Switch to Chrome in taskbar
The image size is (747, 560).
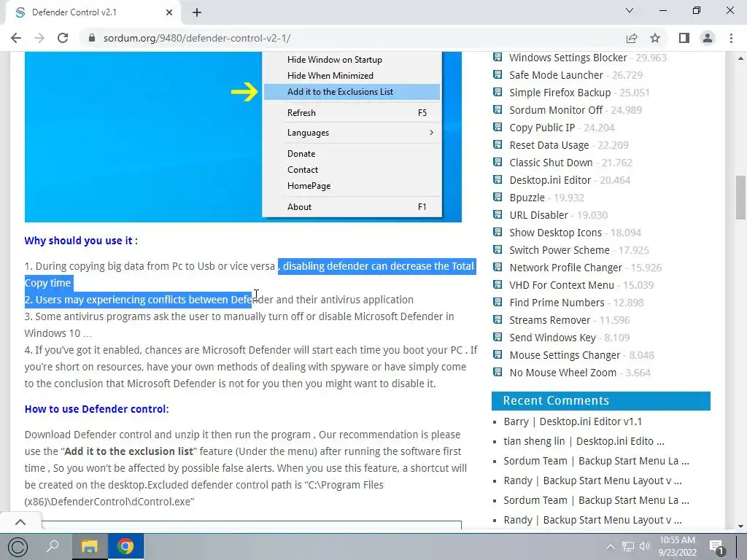(x=125, y=545)
